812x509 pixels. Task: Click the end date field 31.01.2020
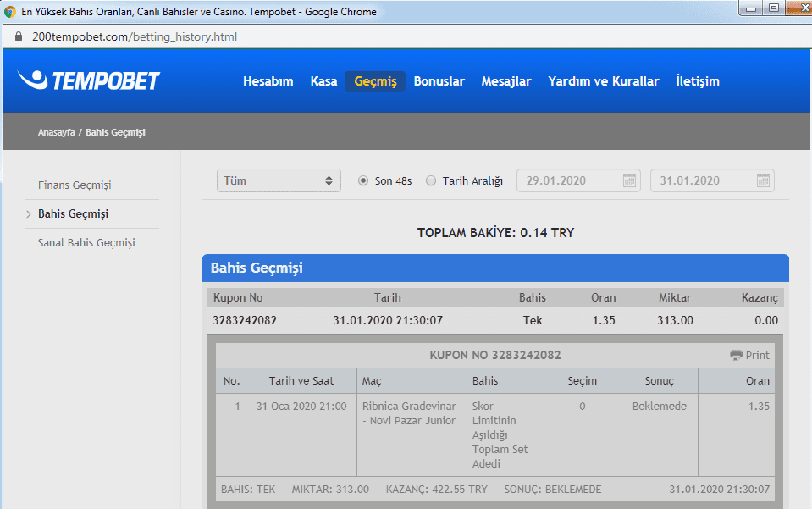click(x=712, y=180)
